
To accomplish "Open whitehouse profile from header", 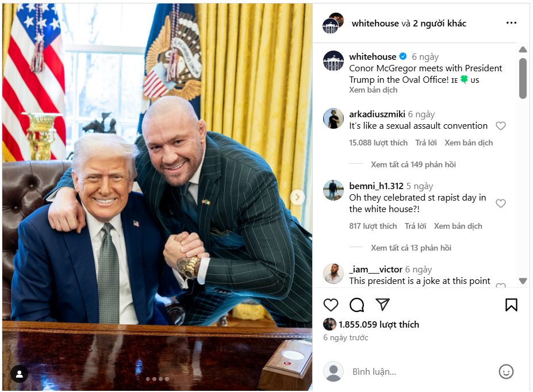I will (375, 23).
